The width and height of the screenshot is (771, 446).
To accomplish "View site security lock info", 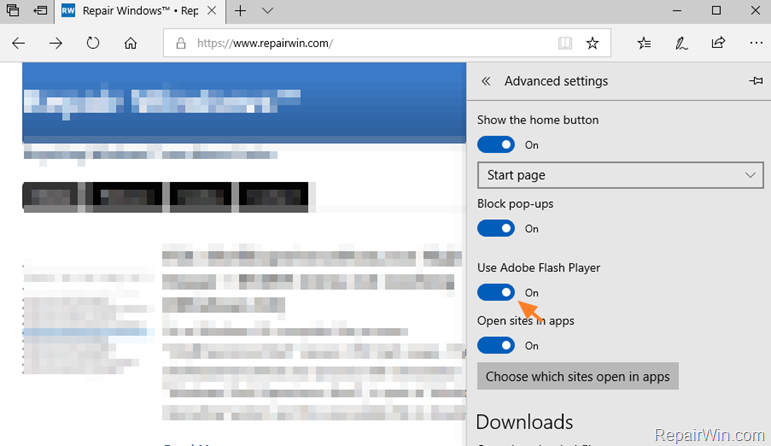I will click(181, 43).
